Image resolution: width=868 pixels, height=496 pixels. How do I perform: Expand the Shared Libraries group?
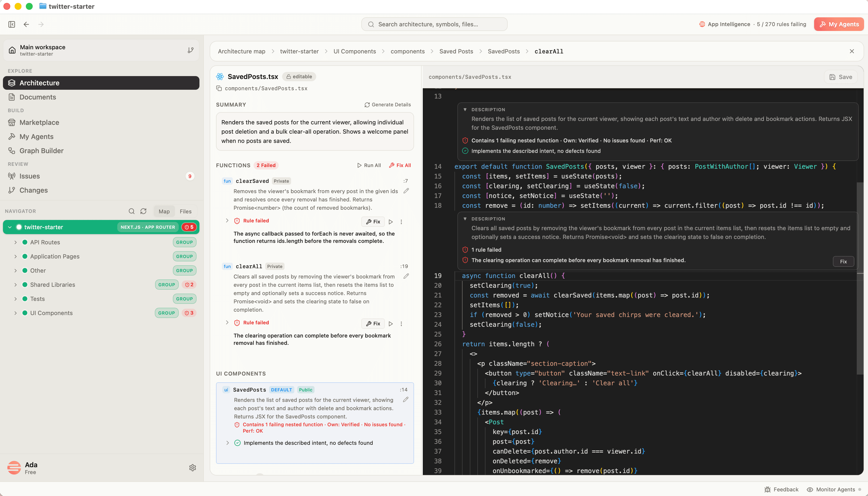[15, 284]
